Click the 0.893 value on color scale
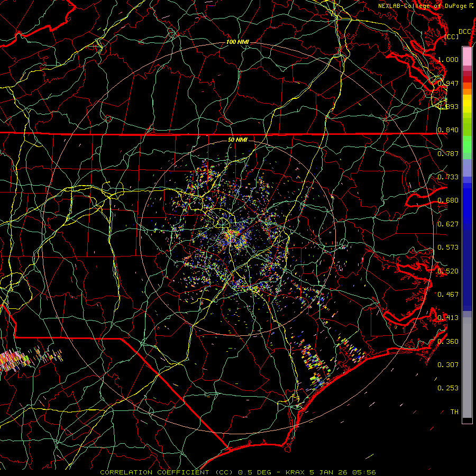Image resolution: width=476 pixels, height=476 pixels. pos(448,106)
